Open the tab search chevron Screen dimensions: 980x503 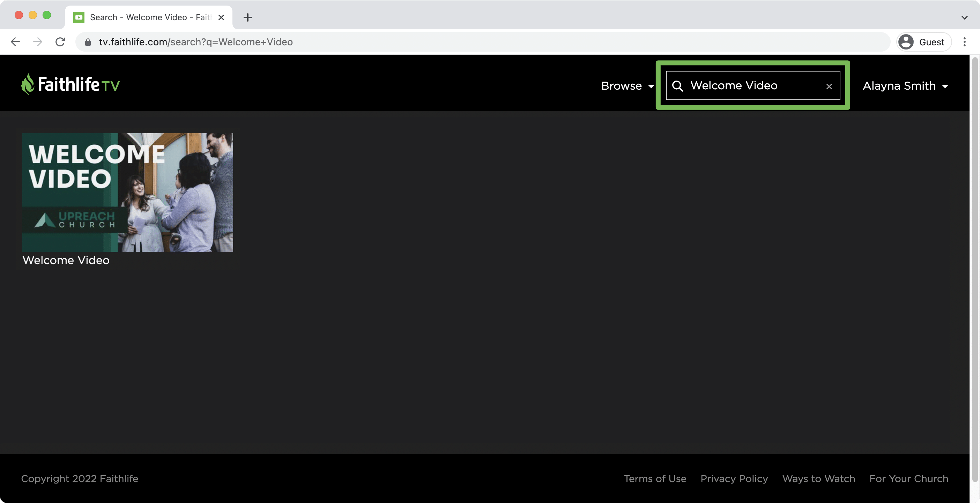click(964, 17)
